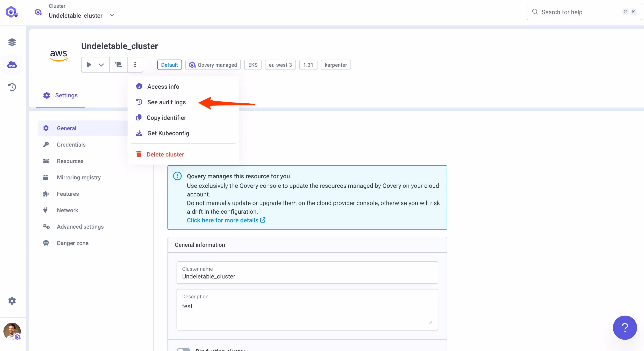Screen dimensions: 644x351
Task: Toggle the Production cluster switch
Action: [x=184, y=349]
